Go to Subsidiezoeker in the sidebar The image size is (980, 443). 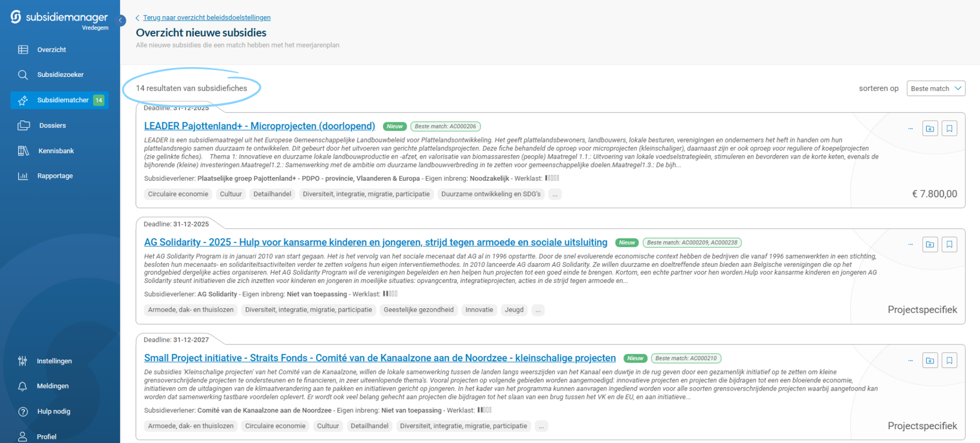pos(60,75)
